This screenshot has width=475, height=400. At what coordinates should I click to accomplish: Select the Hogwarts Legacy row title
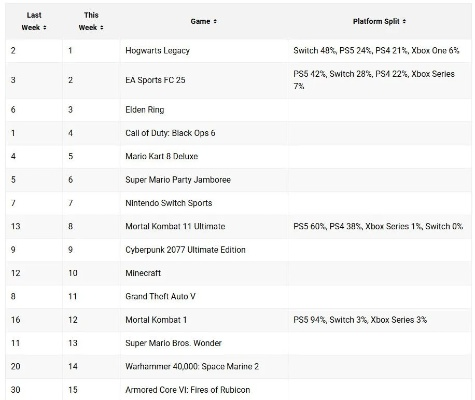click(x=157, y=51)
